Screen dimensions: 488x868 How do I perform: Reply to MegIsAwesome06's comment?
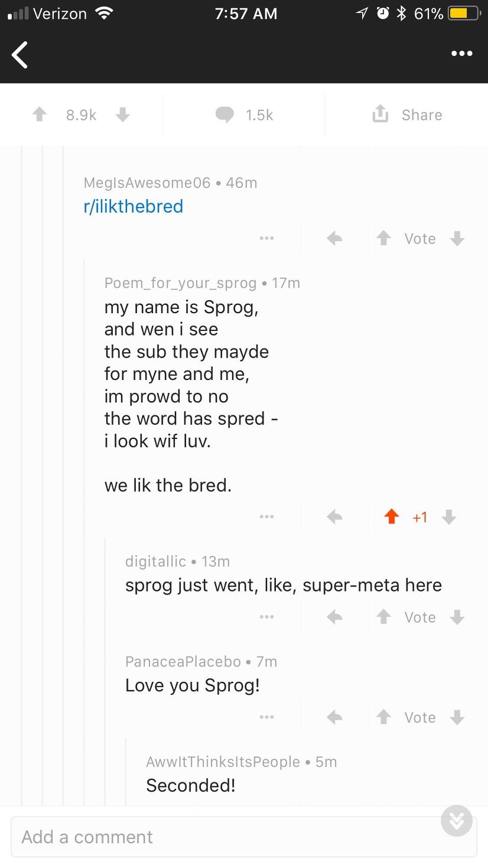pos(334,239)
